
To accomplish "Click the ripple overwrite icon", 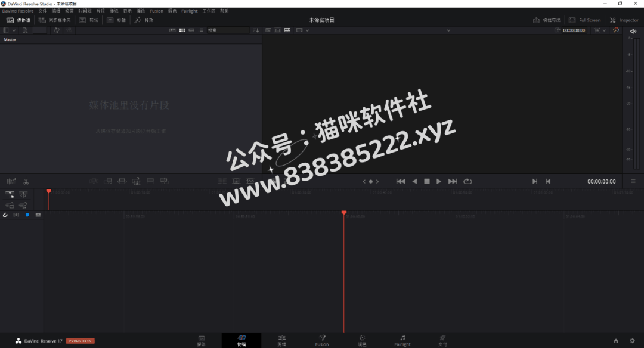I will [122, 181].
